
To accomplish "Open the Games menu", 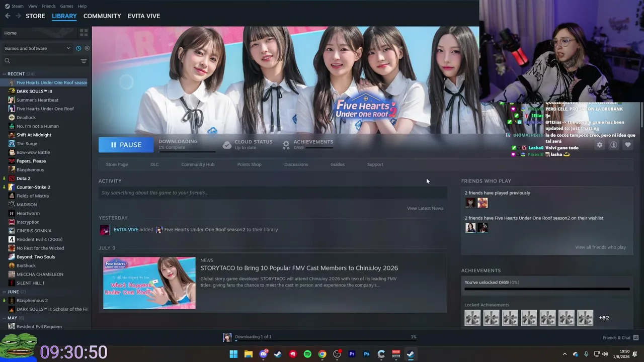I will 66,6.
